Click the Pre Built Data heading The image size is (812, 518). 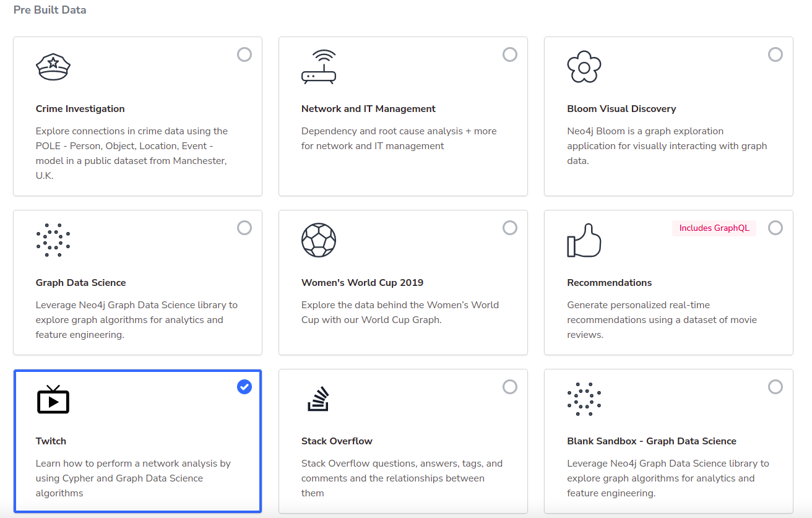pyautogui.click(x=50, y=10)
